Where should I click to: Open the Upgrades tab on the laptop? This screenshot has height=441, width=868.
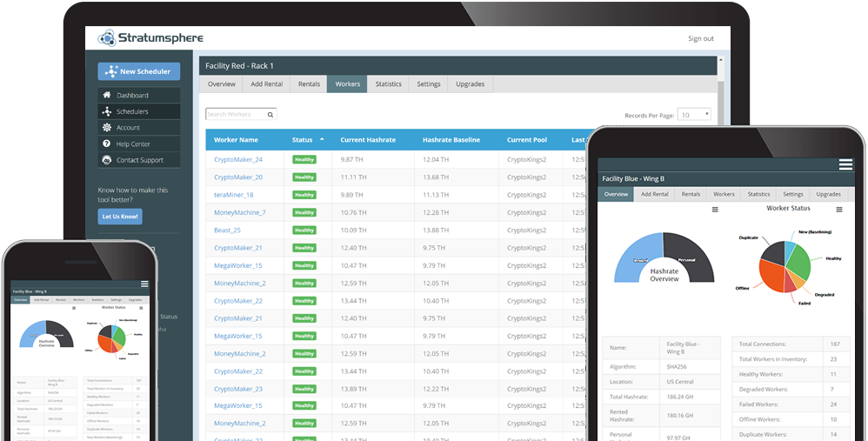pos(470,84)
